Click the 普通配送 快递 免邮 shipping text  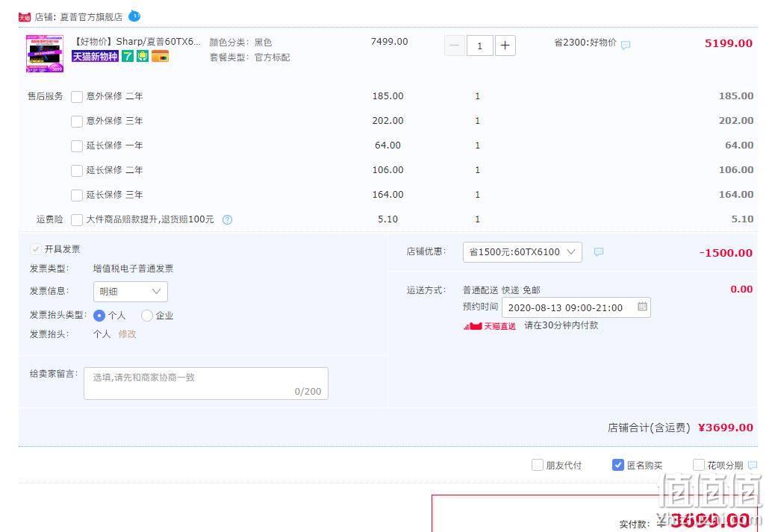tap(501, 290)
